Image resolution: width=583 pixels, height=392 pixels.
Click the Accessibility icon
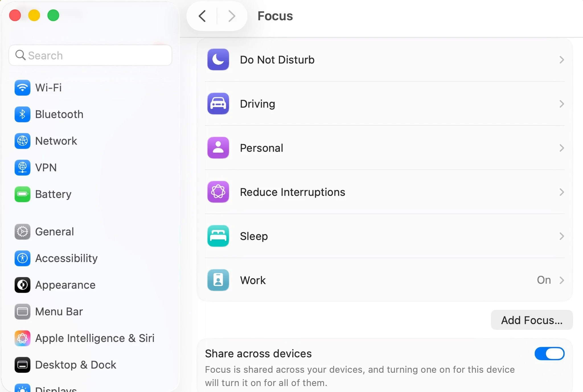click(22, 258)
